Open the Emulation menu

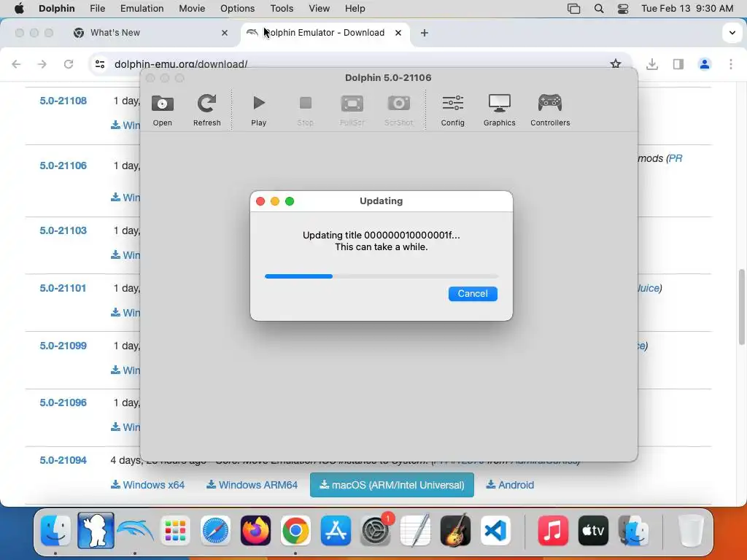click(142, 9)
